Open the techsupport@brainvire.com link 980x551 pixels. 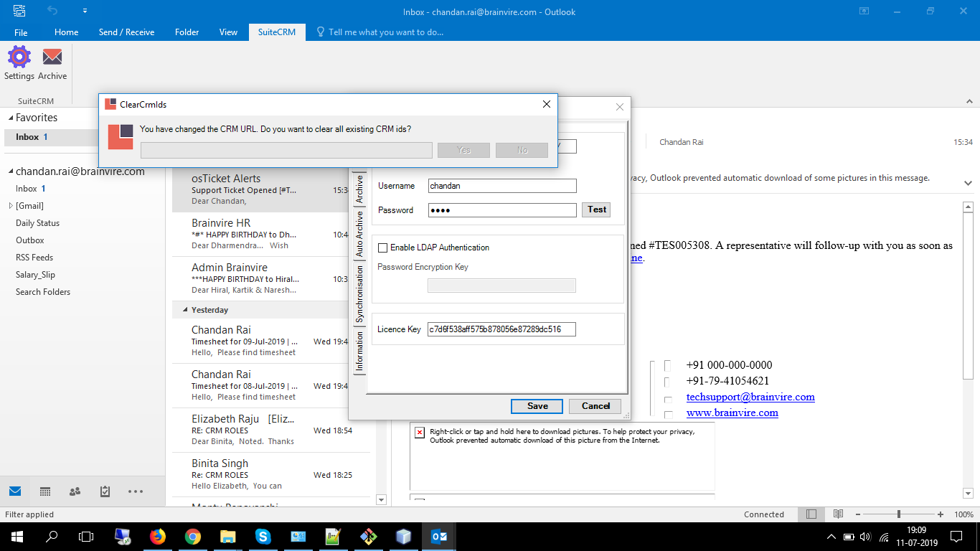click(750, 397)
